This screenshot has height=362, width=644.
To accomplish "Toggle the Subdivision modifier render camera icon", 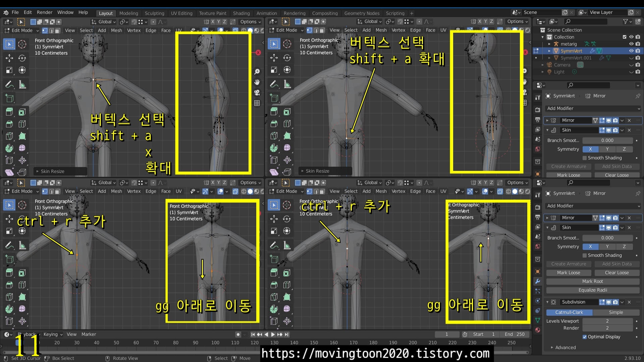I will 615,302.
